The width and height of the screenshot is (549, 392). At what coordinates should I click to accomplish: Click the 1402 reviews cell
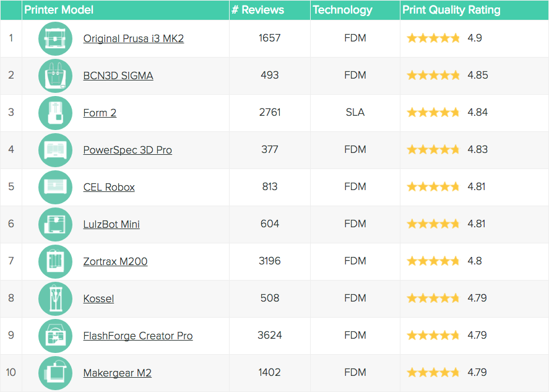(270, 372)
